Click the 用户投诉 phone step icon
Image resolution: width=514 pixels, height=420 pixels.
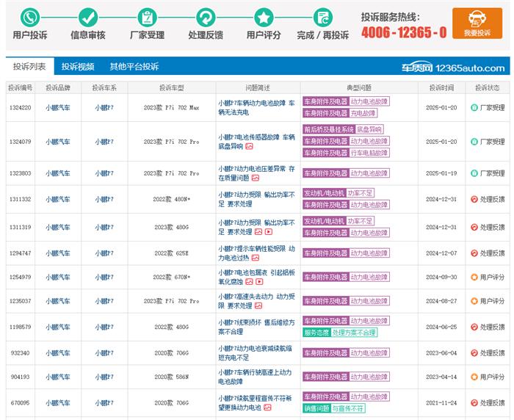pos(30,18)
